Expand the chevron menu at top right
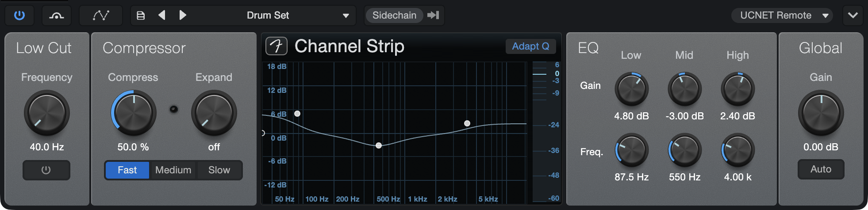 point(853,15)
